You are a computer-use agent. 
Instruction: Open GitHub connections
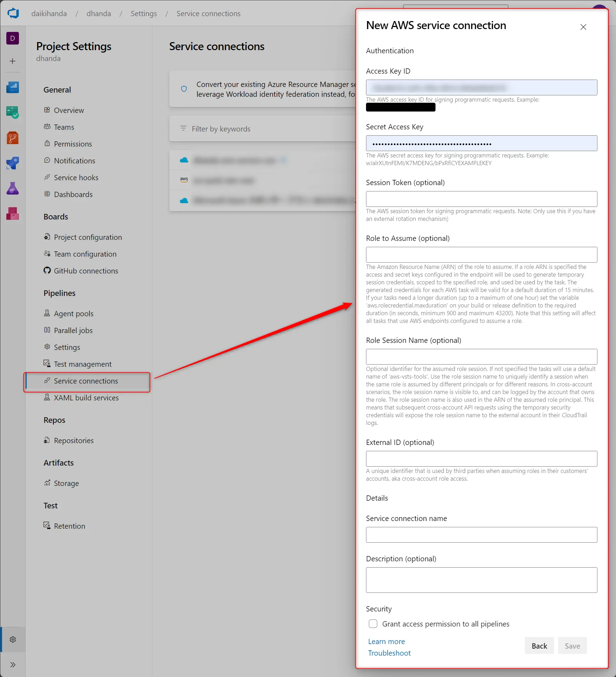[x=86, y=271]
